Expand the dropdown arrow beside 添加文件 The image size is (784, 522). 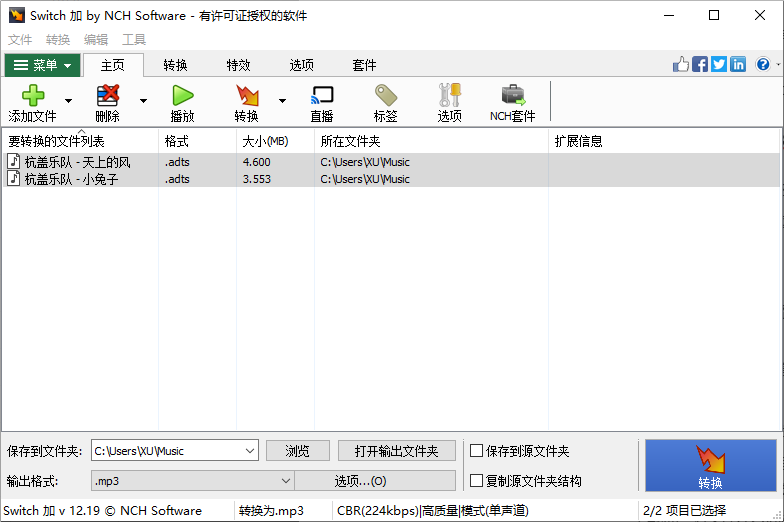coord(68,100)
